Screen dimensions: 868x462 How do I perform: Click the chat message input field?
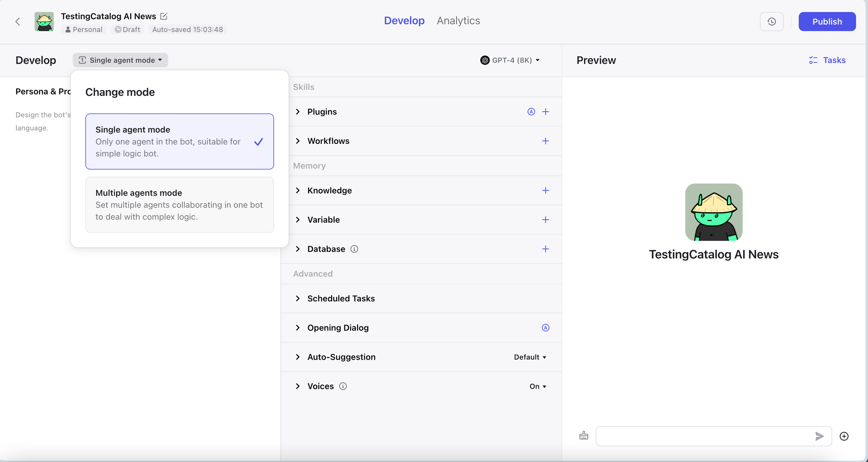[705, 436]
